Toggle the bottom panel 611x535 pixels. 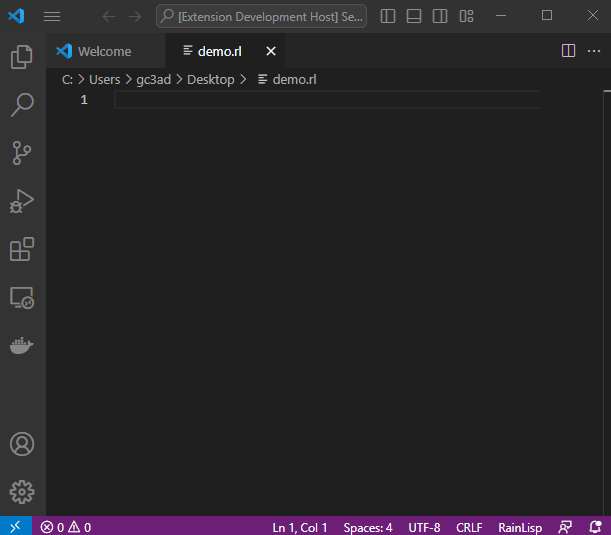414,16
